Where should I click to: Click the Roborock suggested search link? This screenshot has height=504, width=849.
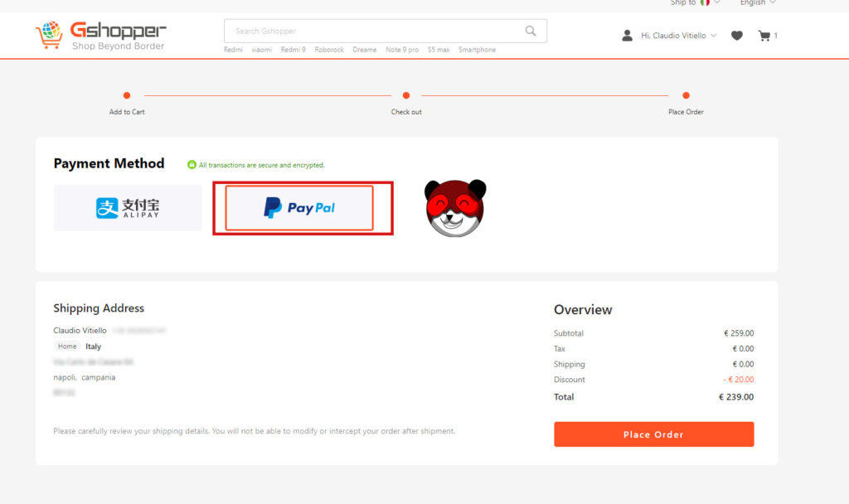(329, 50)
